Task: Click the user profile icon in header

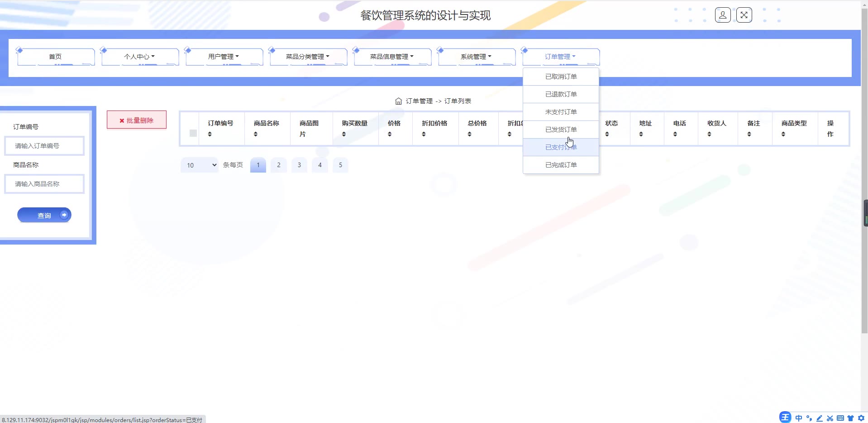Action: tap(723, 15)
